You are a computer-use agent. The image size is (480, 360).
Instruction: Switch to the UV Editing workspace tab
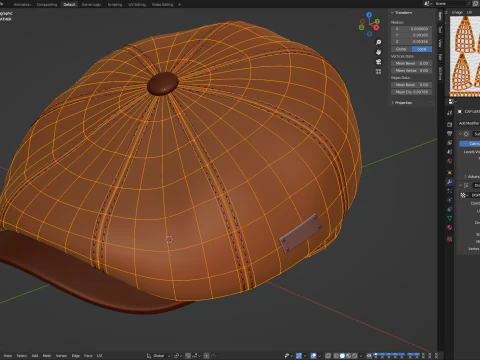point(137,5)
